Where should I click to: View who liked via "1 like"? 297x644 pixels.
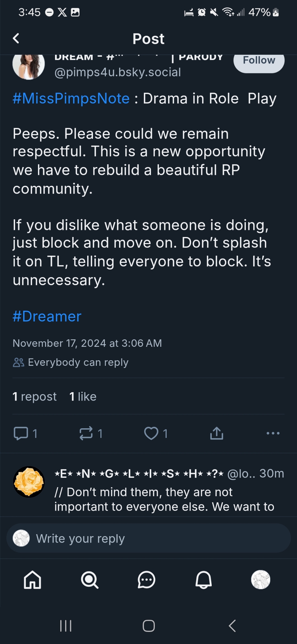pos(83,397)
